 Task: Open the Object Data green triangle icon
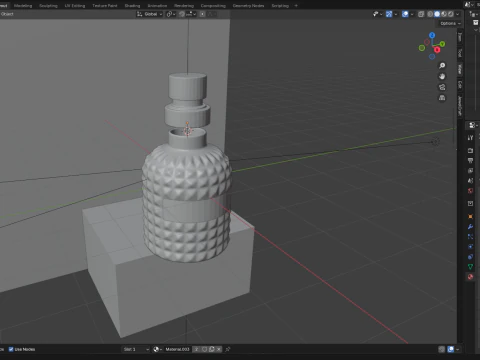coord(470,267)
